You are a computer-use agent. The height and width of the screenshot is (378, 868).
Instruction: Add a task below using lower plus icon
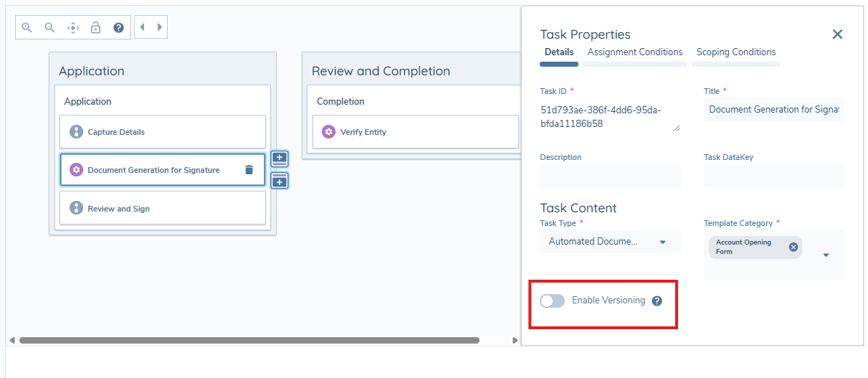[x=280, y=181]
